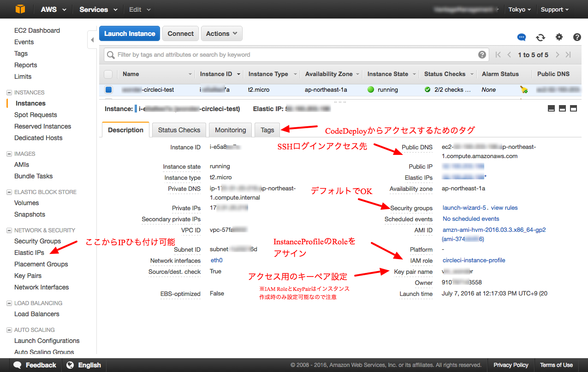Click the Launch Instance button
The width and height of the screenshot is (588, 372).
129,33
